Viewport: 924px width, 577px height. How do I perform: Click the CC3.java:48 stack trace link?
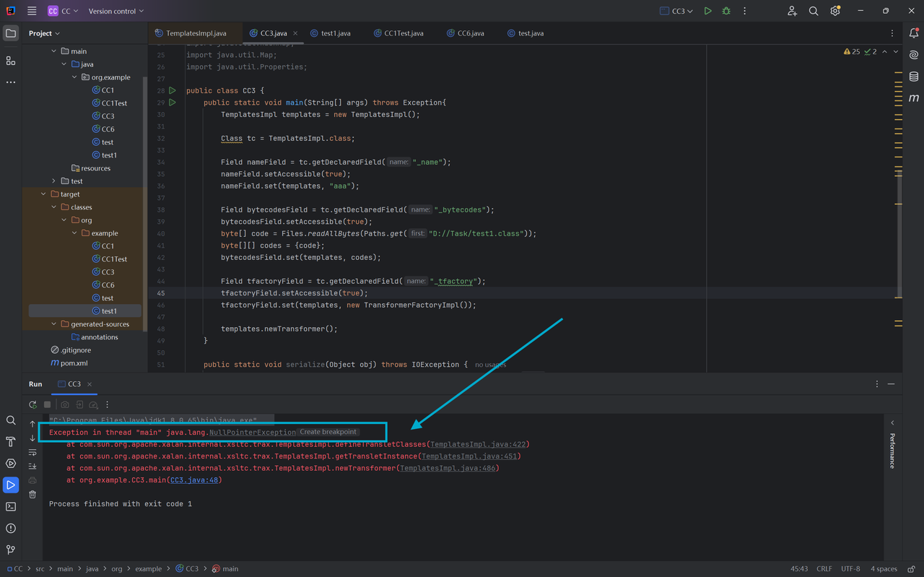click(194, 480)
